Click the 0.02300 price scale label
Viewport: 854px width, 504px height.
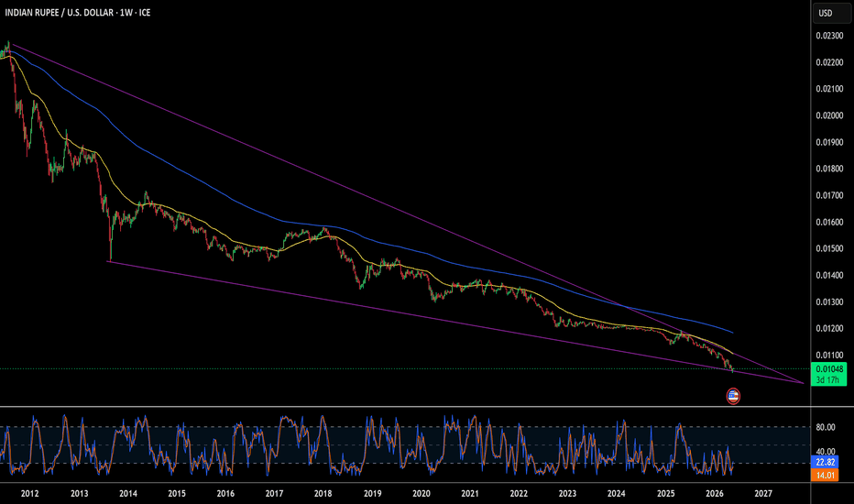pos(829,36)
